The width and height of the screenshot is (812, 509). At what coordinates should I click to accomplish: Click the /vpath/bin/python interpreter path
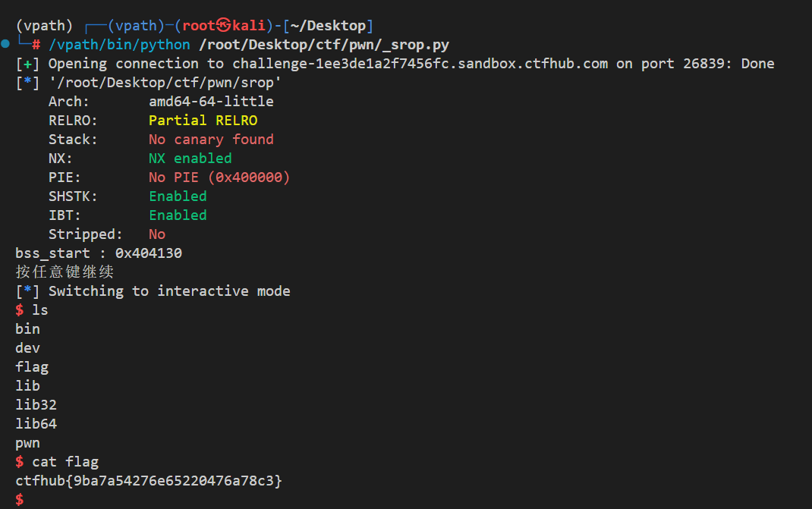click(119, 45)
